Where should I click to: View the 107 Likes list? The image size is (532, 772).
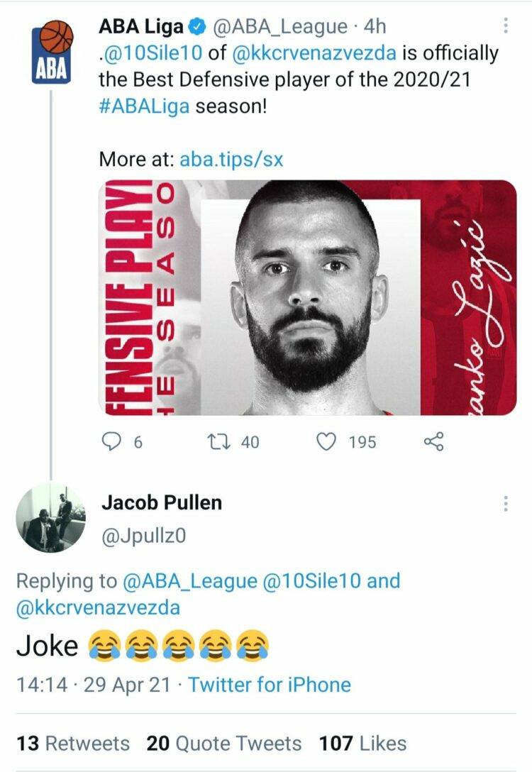point(363,743)
